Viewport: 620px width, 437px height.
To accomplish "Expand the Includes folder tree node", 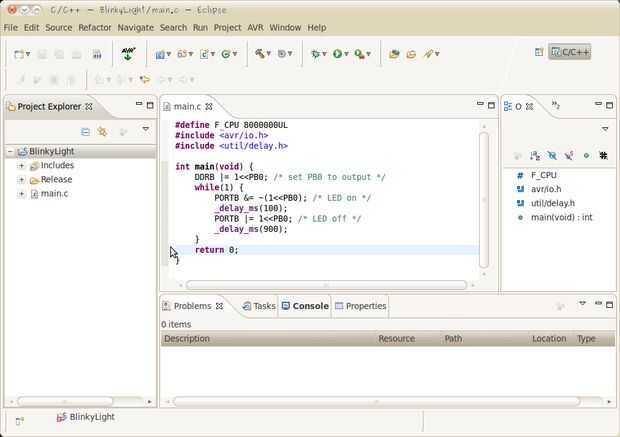I will pyautogui.click(x=21, y=165).
